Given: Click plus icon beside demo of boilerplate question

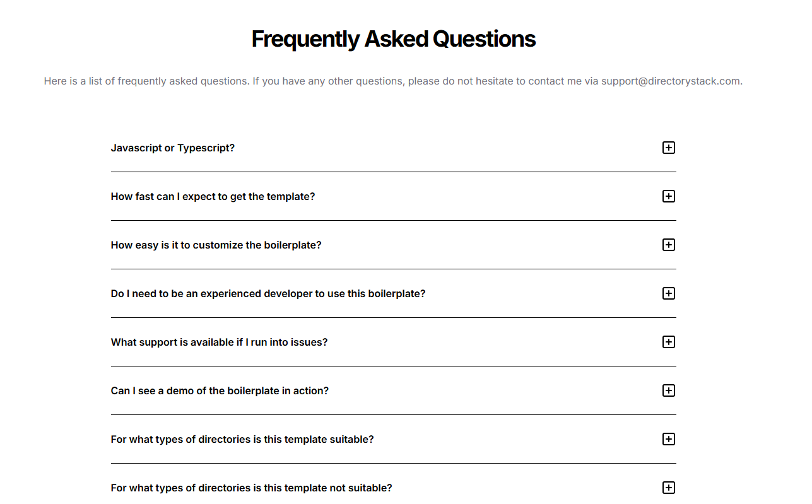Looking at the screenshot, I should click(x=669, y=390).
